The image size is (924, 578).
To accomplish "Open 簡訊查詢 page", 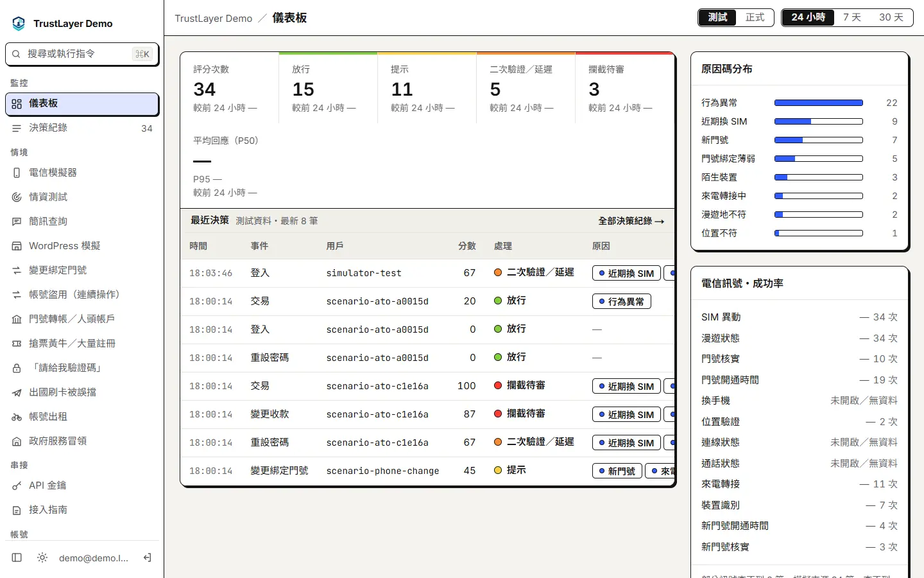I will (x=82, y=222).
